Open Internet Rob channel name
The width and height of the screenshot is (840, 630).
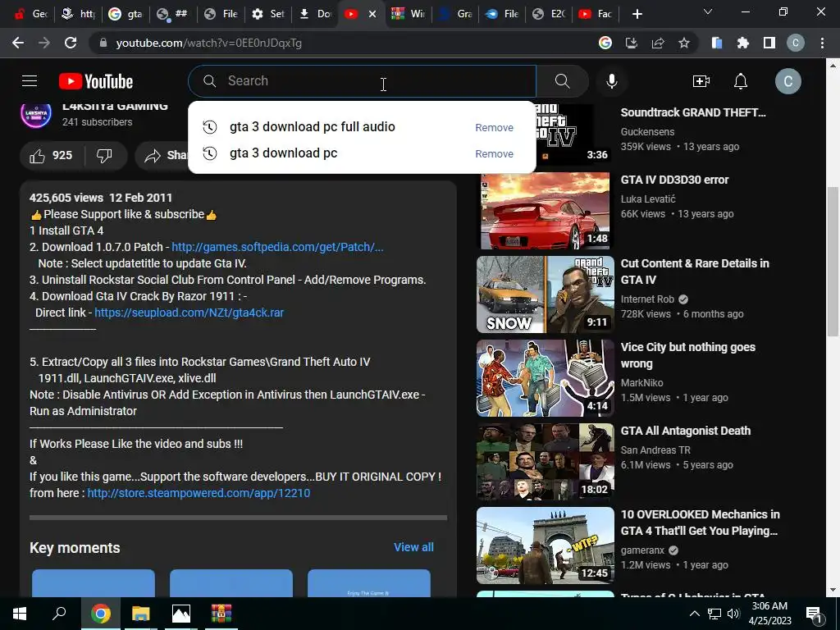(x=647, y=299)
